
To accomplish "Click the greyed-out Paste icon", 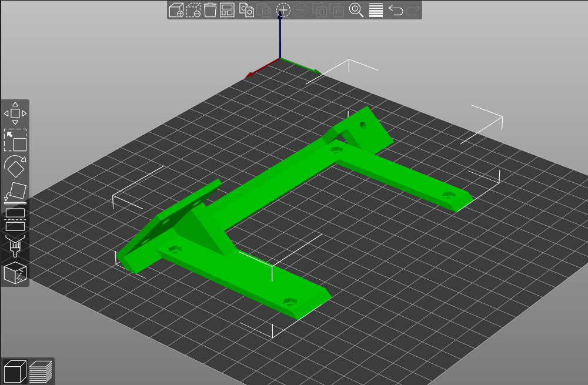I will [264, 10].
